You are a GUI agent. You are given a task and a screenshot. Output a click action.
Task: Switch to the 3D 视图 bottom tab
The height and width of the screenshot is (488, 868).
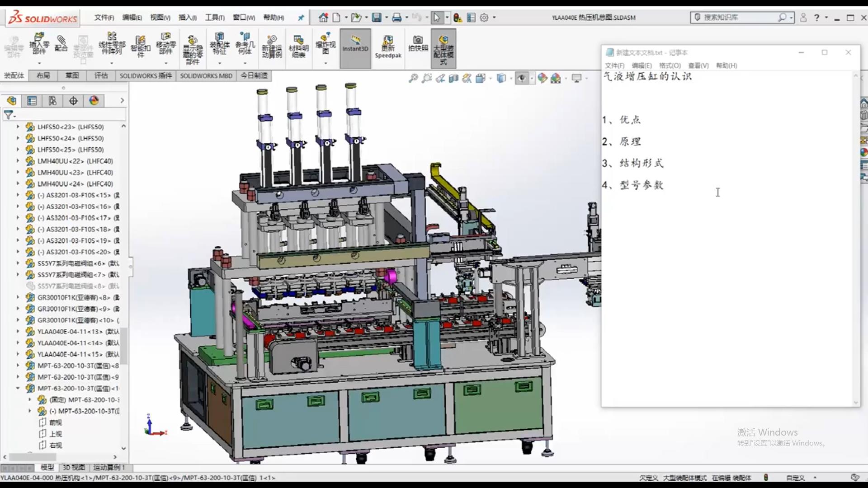(x=73, y=467)
